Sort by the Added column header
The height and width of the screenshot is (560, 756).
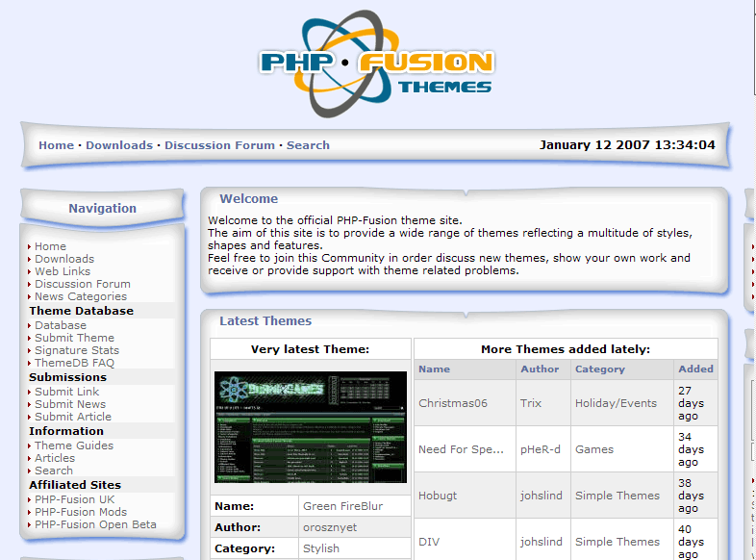[695, 369]
